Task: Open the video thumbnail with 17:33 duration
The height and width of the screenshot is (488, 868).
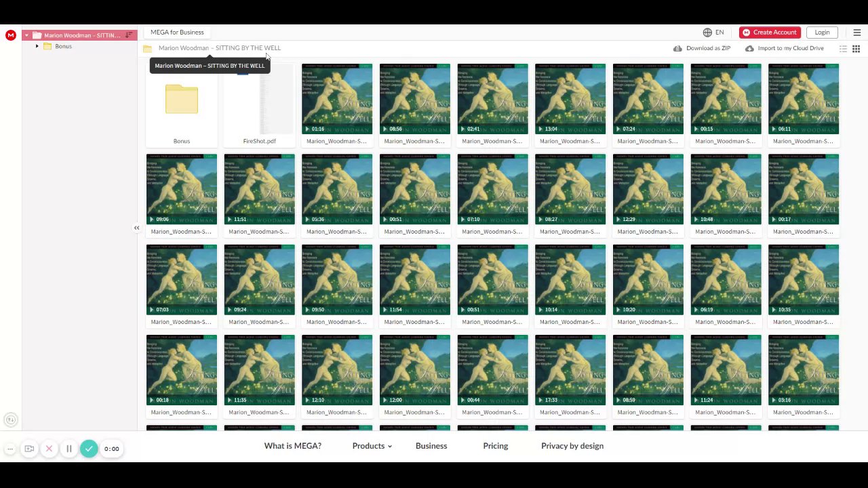Action: click(x=570, y=375)
